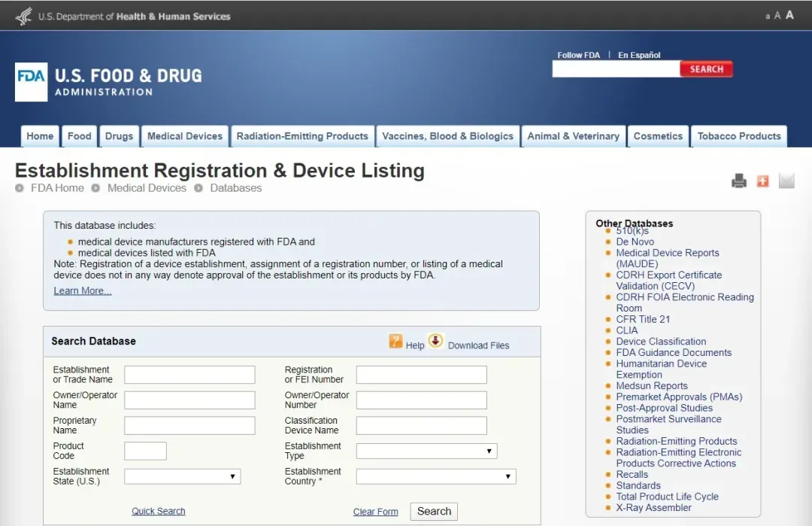This screenshot has height=526, width=812.
Task: Click the Establishment or Trade Name field
Action: coord(189,375)
